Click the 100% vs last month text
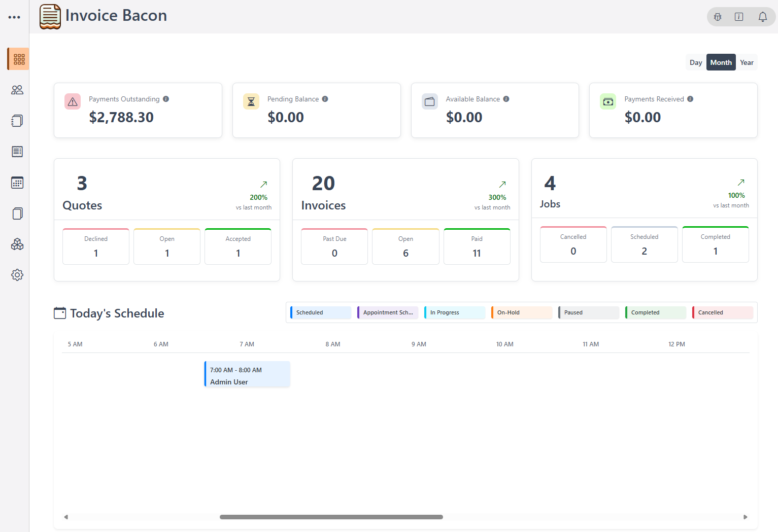Image resolution: width=778 pixels, height=532 pixels. [731, 200]
